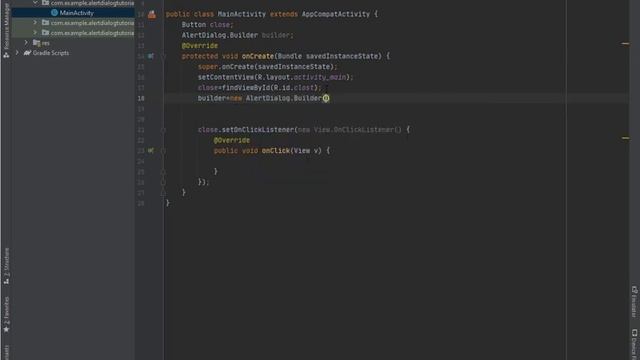Click override gutter icon next to onCreate
Viewport: 640px width, 360px height.
151,56
